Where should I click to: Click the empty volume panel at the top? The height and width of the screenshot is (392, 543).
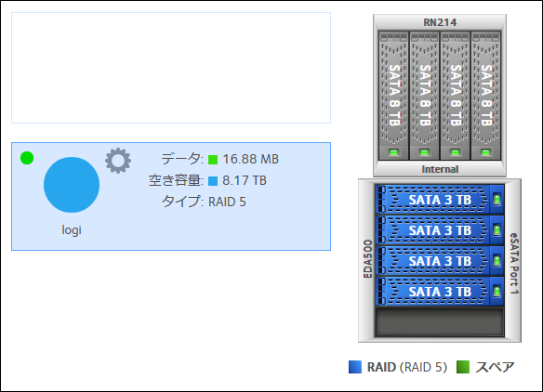click(171, 68)
